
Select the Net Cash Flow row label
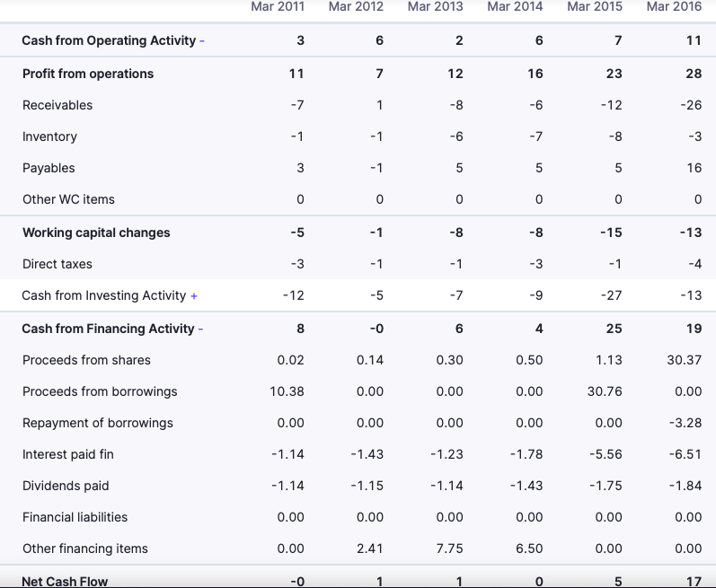[65, 581]
